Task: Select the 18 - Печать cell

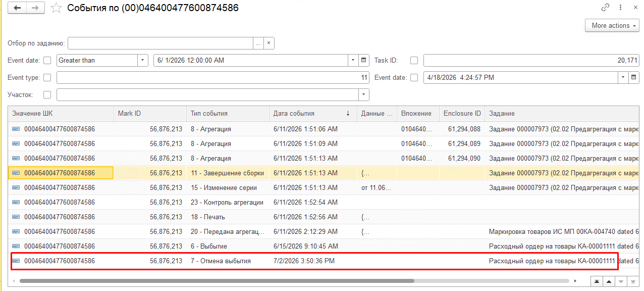Action: pyautogui.click(x=228, y=217)
